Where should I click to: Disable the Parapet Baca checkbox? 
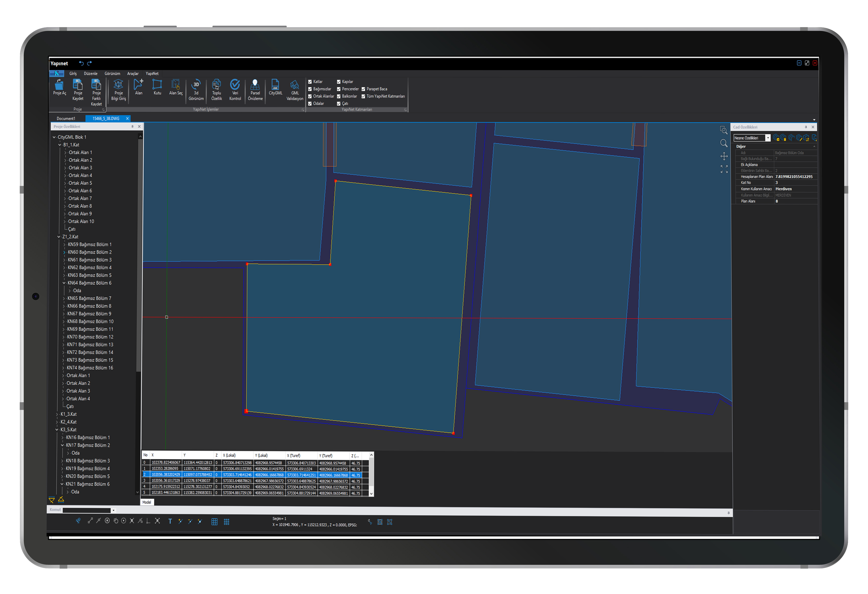363,89
